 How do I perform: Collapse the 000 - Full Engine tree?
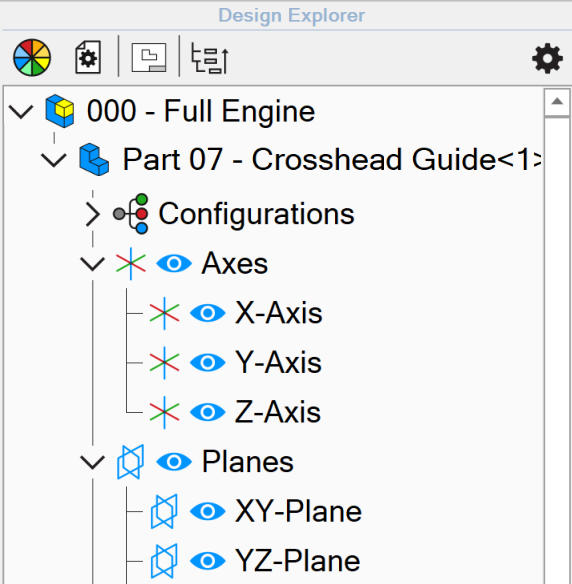click(x=21, y=112)
